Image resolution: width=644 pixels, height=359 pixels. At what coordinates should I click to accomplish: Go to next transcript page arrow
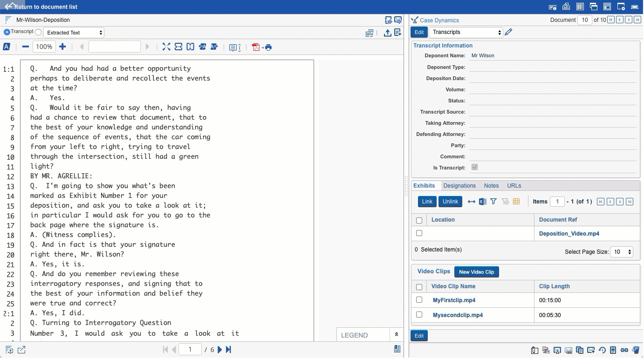click(220, 350)
